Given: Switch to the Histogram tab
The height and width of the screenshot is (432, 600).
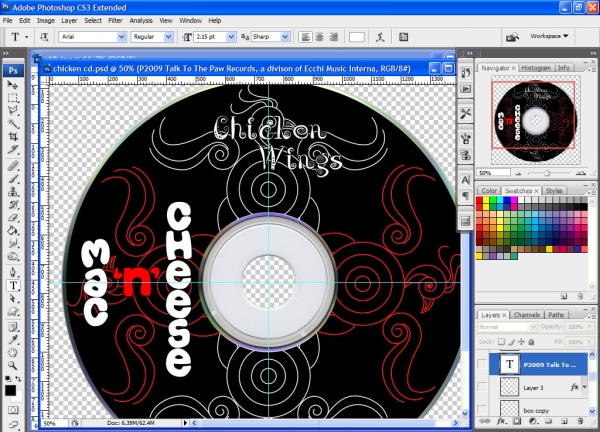Looking at the screenshot, I should tap(536, 68).
